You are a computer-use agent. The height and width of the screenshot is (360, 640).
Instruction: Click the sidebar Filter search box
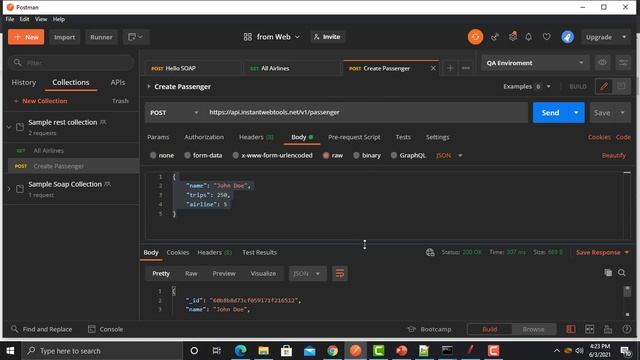click(x=71, y=63)
